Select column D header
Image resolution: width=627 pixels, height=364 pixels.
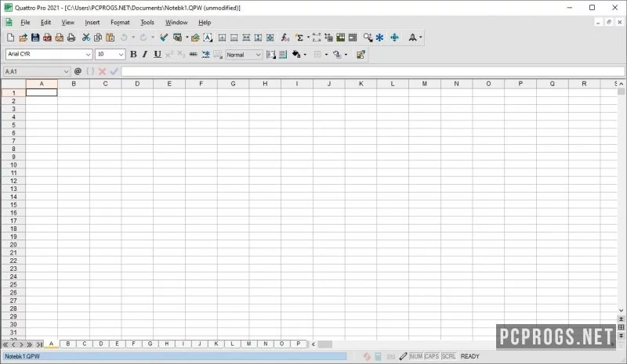pos(137,84)
